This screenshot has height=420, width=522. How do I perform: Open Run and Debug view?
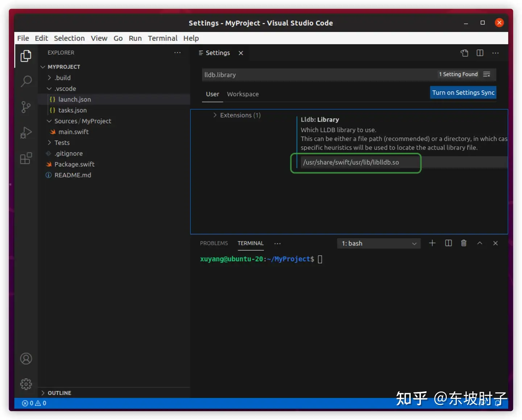(x=26, y=133)
